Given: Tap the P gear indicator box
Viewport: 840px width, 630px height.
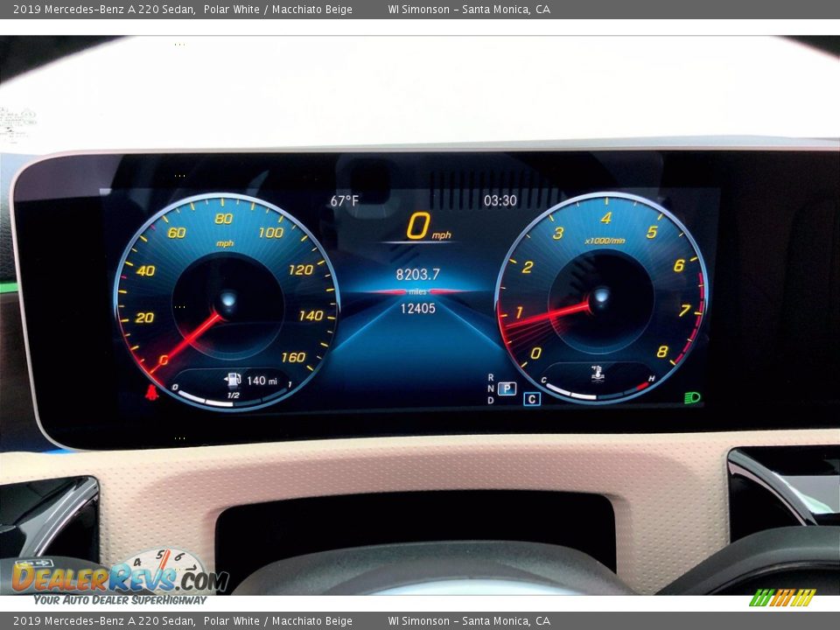Looking at the screenshot, I should (507, 388).
